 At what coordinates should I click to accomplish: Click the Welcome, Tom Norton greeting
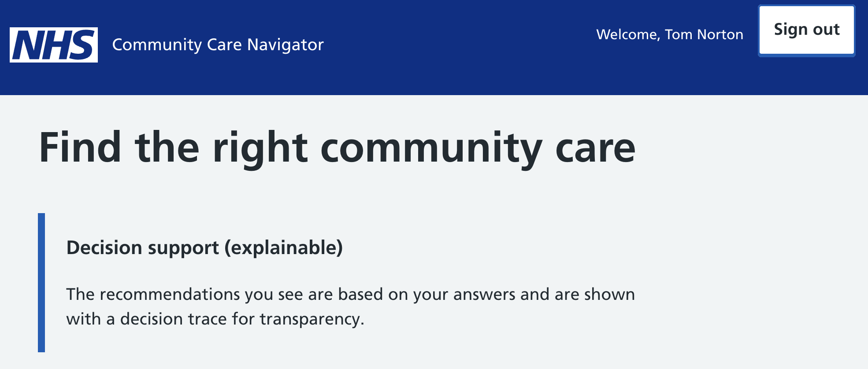669,34
